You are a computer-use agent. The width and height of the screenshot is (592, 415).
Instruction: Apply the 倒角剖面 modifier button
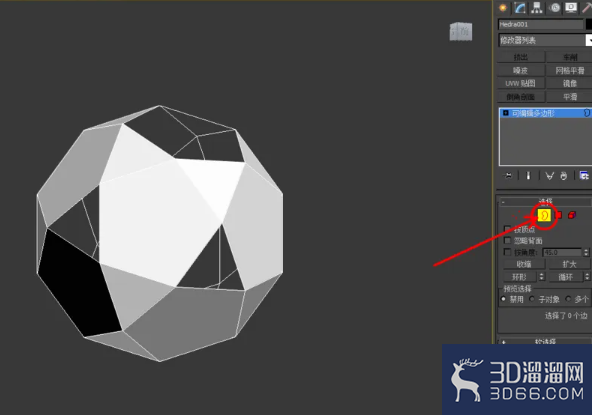pyautogui.click(x=521, y=97)
